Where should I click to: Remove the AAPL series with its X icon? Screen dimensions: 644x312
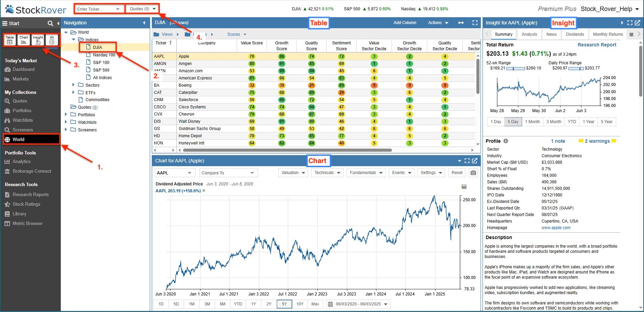click(x=204, y=191)
